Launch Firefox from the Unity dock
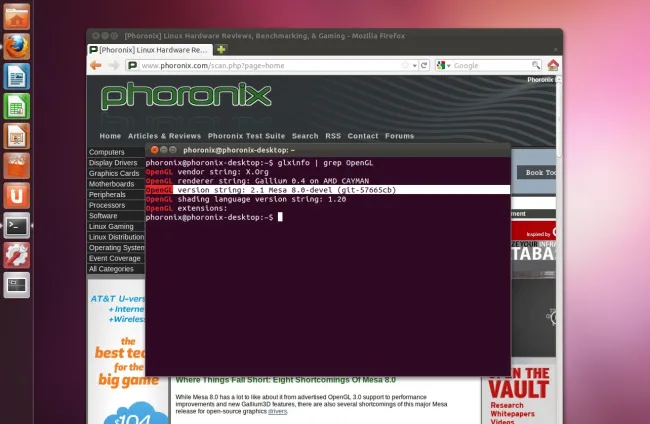This screenshot has width=650, height=424. 17,46
